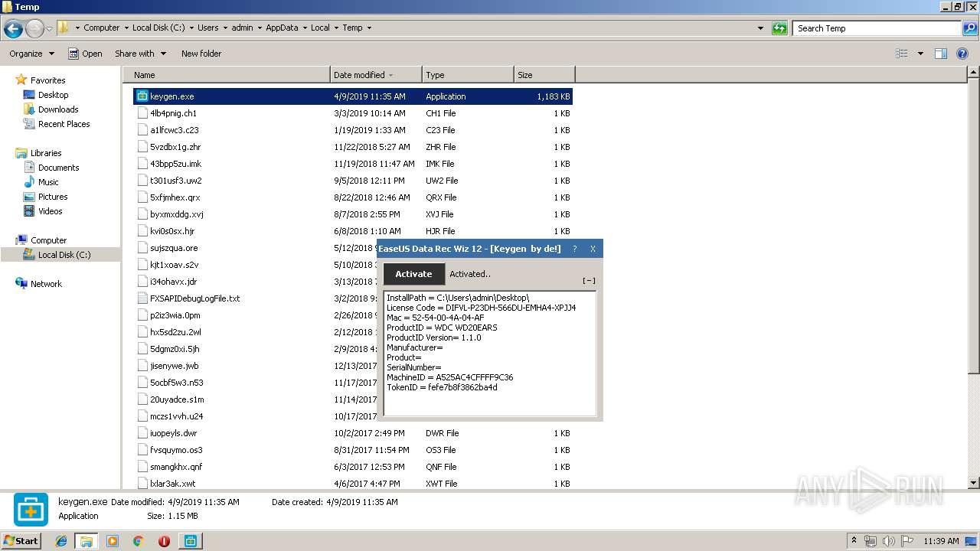Click the file list scrollbar down arrow
This screenshot has width=980, height=551.
[974, 483]
